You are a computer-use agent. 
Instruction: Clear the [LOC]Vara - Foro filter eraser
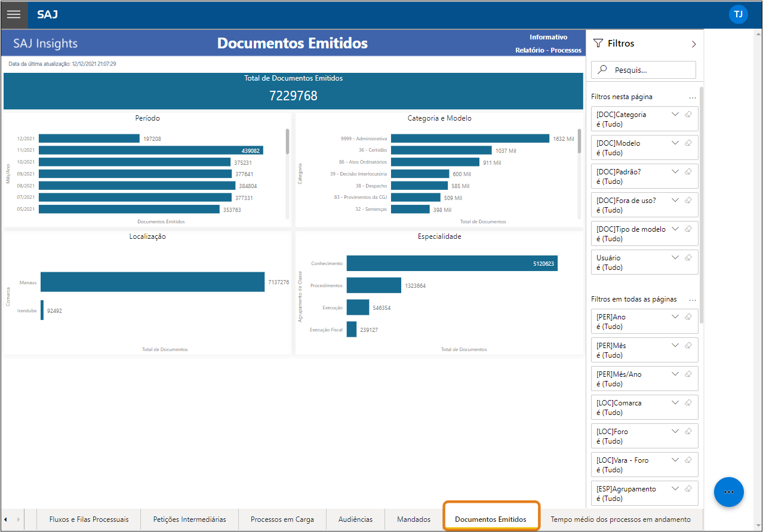point(688,460)
